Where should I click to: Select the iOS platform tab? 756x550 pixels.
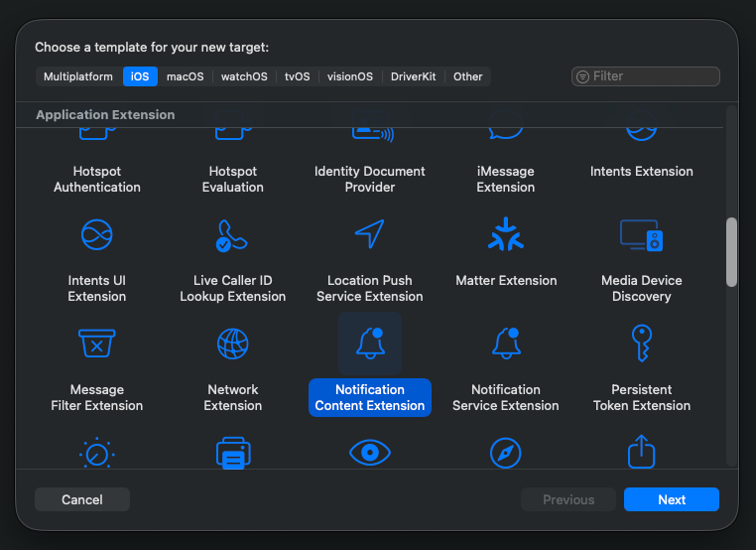pos(140,76)
